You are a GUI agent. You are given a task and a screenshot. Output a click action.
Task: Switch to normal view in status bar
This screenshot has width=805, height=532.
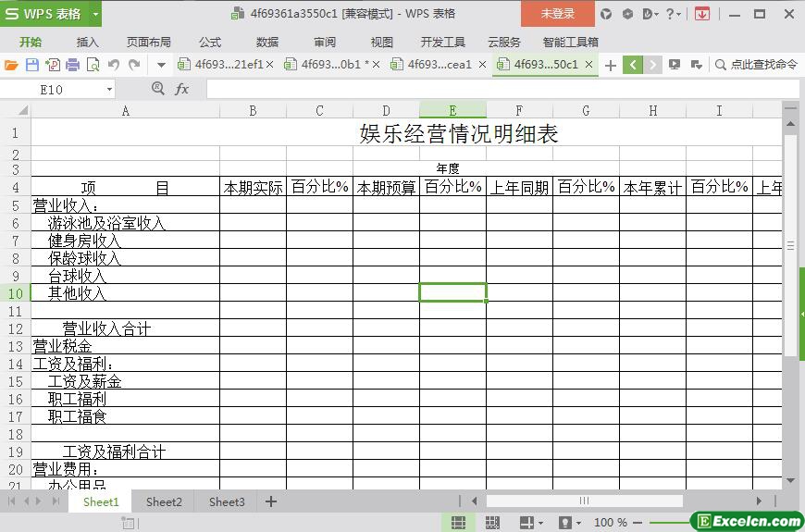[x=458, y=523]
